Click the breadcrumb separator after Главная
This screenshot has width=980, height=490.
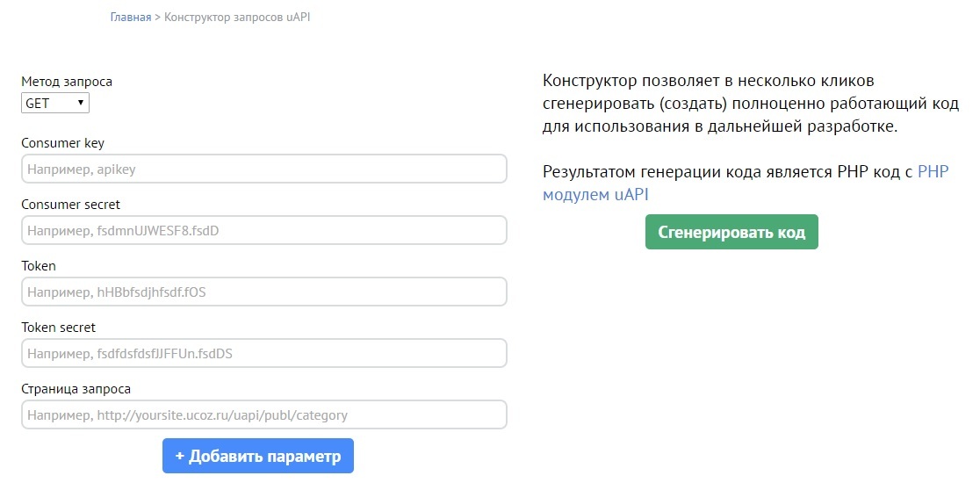point(158,17)
